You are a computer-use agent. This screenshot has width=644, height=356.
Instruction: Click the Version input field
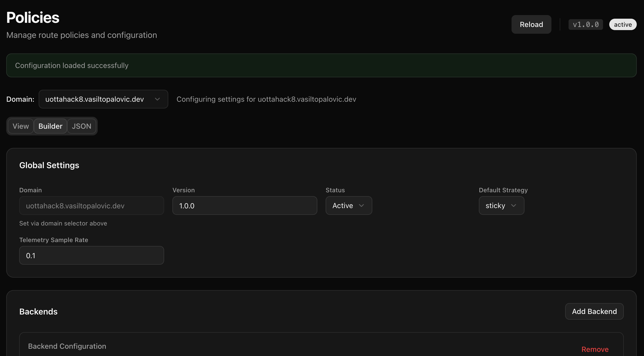click(244, 206)
